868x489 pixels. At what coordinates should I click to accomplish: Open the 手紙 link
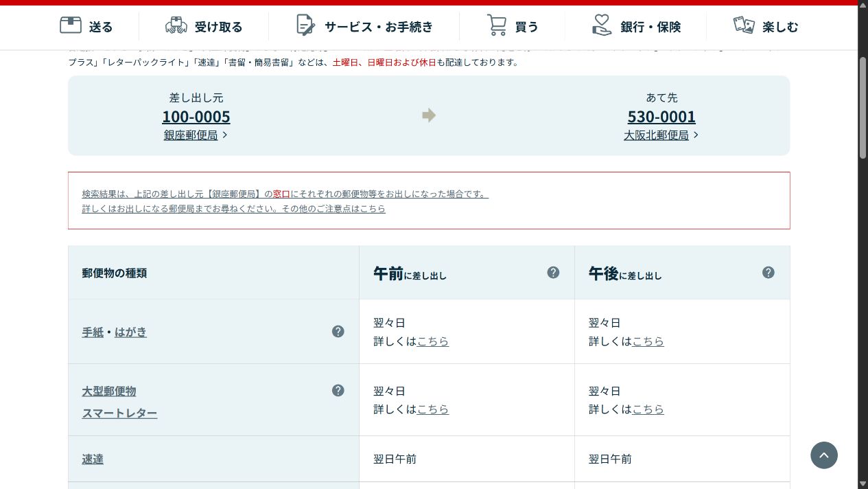(x=93, y=332)
